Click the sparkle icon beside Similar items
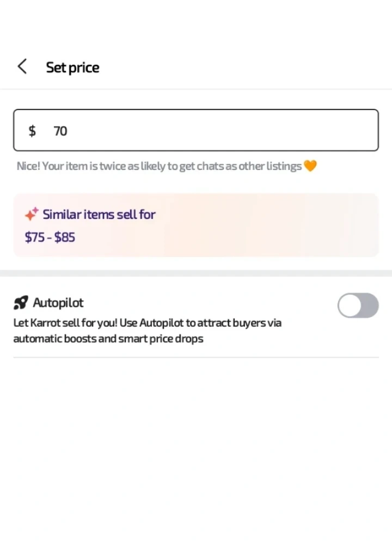Screen dimensions: 392x542 (32, 214)
